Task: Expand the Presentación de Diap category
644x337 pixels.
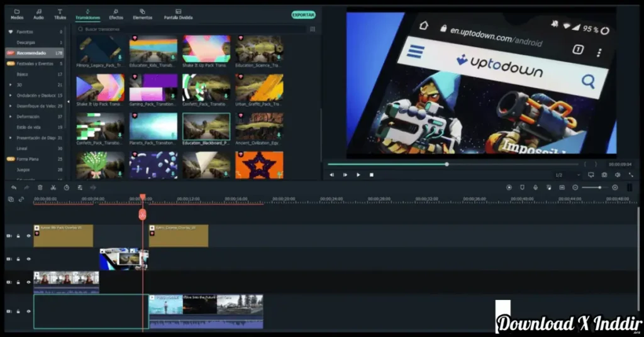Action: point(11,138)
